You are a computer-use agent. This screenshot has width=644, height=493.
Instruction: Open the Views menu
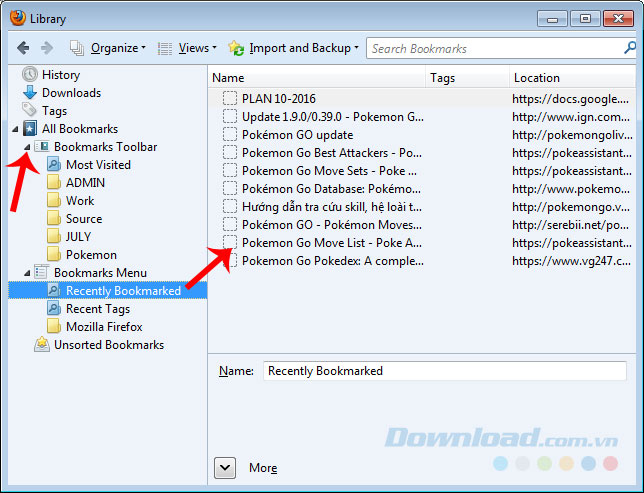click(x=187, y=48)
